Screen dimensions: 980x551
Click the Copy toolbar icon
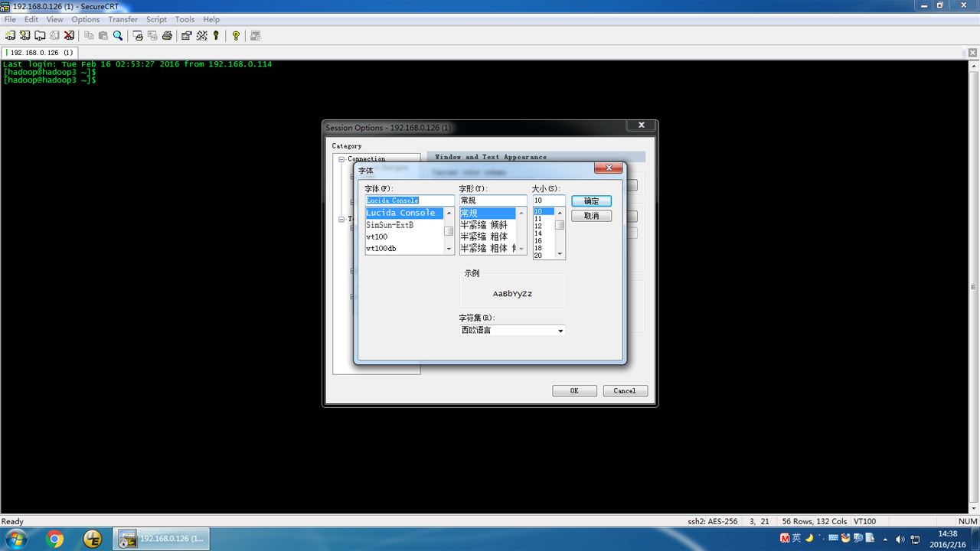click(89, 35)
